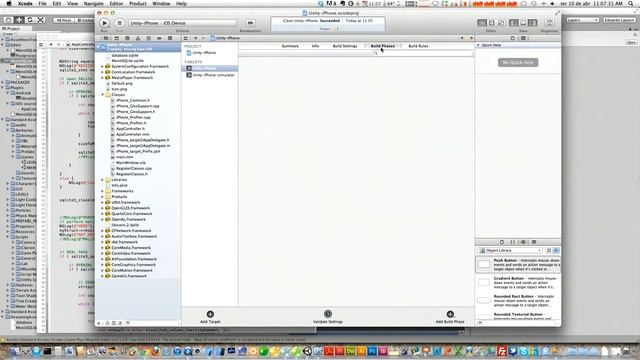Show the File inspector icon in utilities
Image resolution: width=640 pixels, height=360 pixels.
click(513, 38)
